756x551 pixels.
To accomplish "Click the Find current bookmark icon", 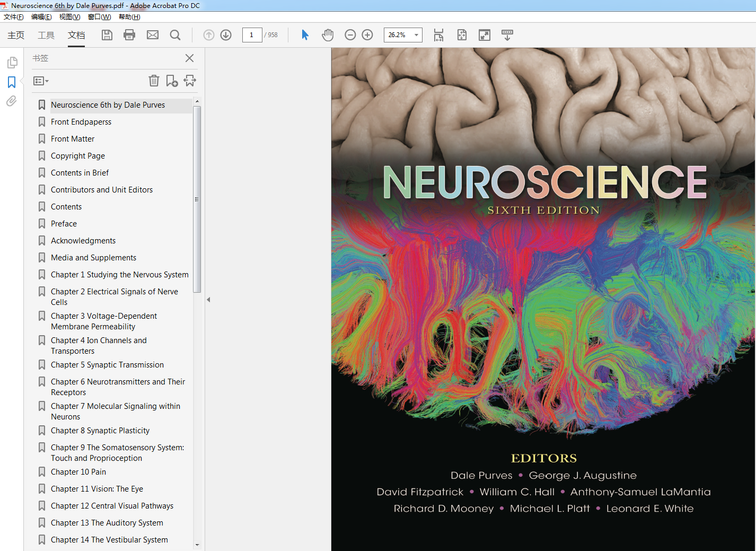I will (190, 81).
